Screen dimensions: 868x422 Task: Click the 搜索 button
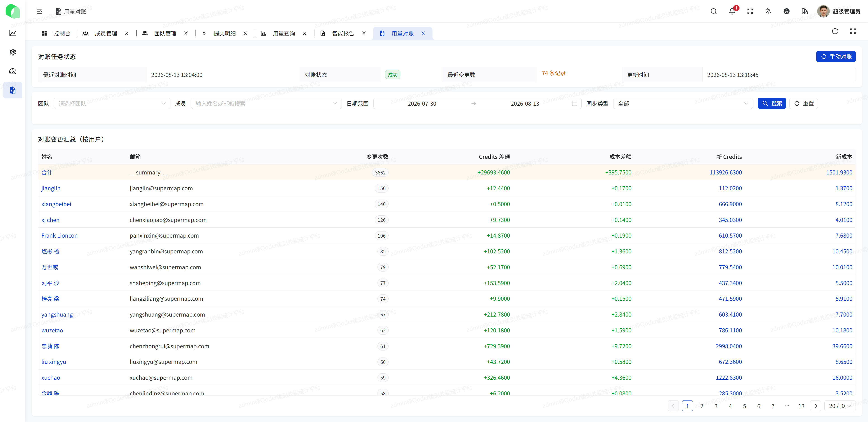point(772,104)
